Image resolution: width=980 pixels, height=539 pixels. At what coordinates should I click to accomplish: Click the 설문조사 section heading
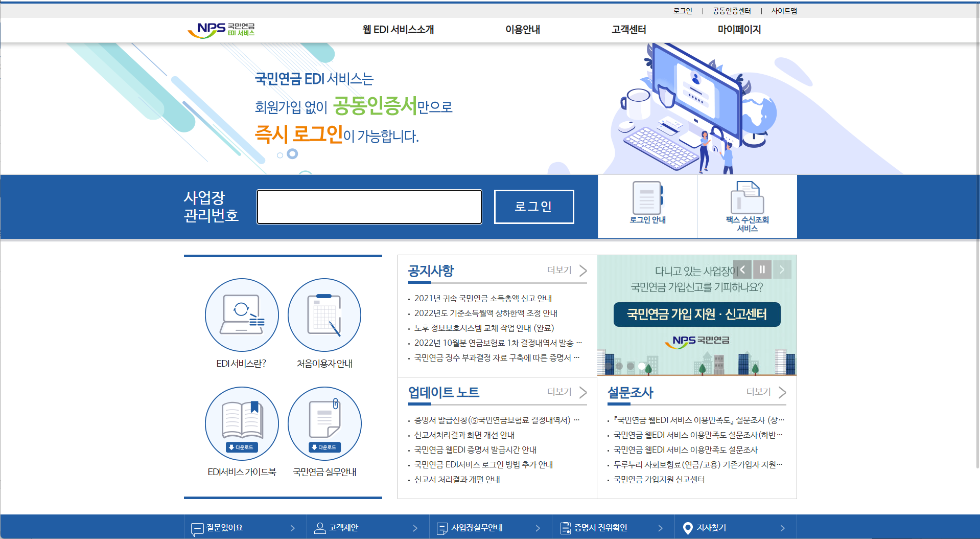point(630,392)
